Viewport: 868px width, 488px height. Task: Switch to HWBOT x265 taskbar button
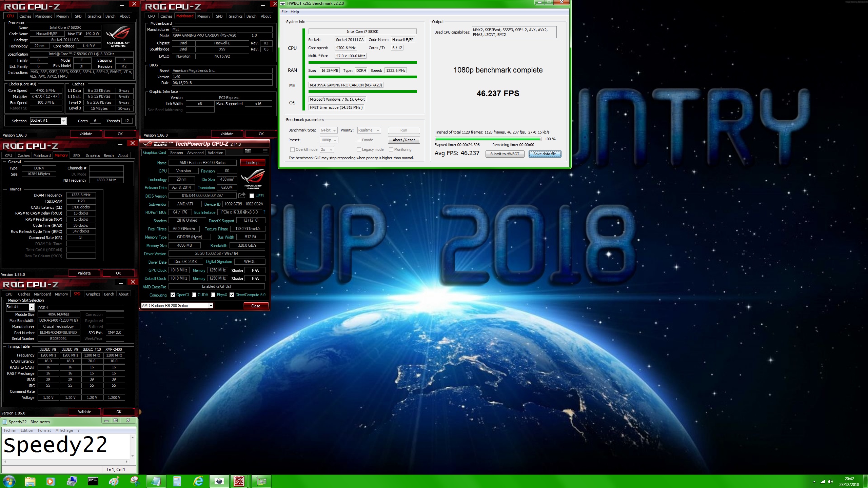tap(219, 481)
